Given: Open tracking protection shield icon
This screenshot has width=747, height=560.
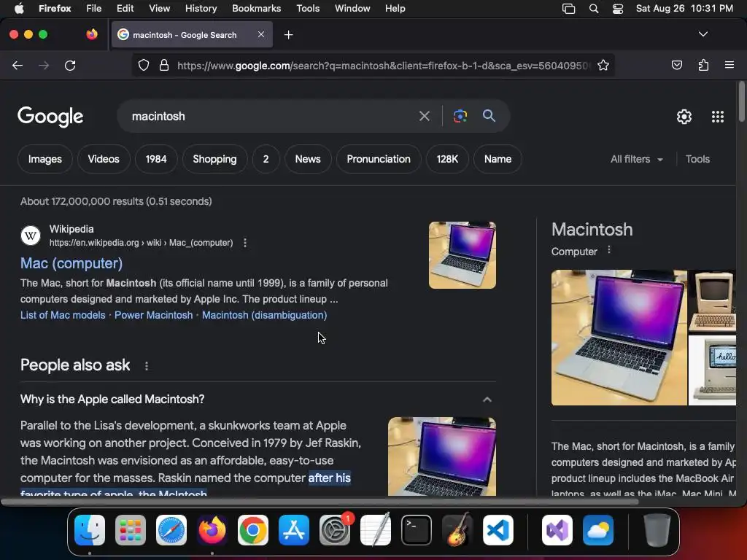Looking at the screenshot, I should coord(144,65).
